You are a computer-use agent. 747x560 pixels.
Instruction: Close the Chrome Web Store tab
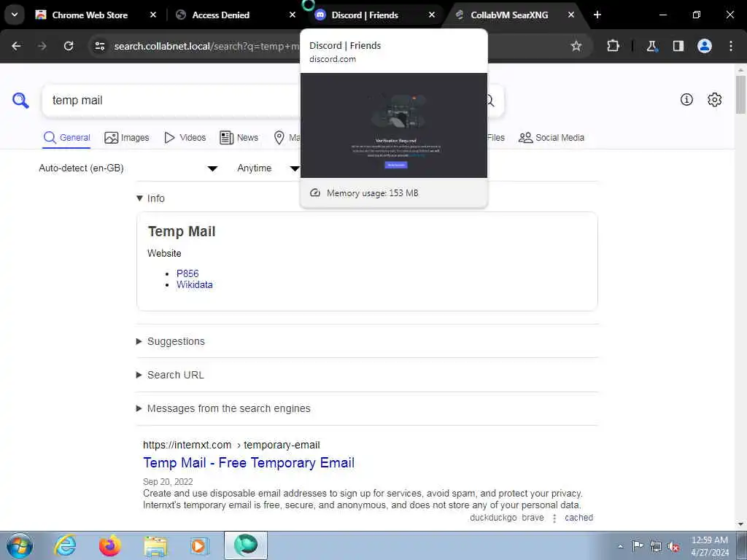coord(153,15)
